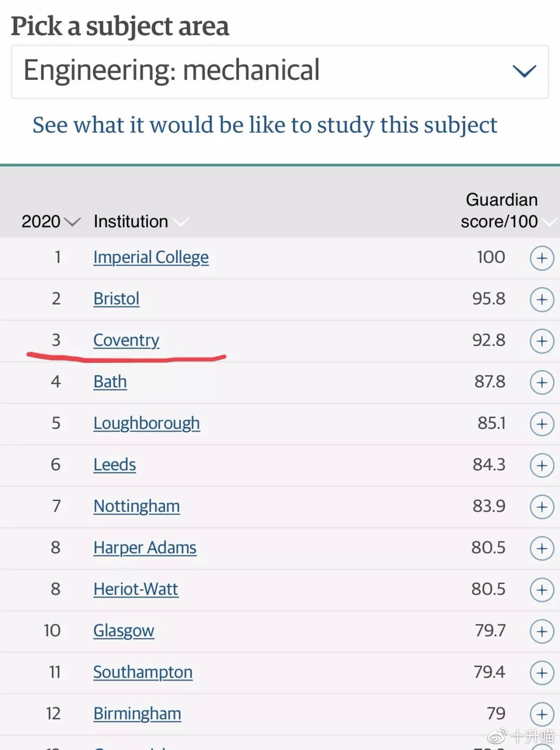Open 'See what it would be like' link

[x=264, y=125]
